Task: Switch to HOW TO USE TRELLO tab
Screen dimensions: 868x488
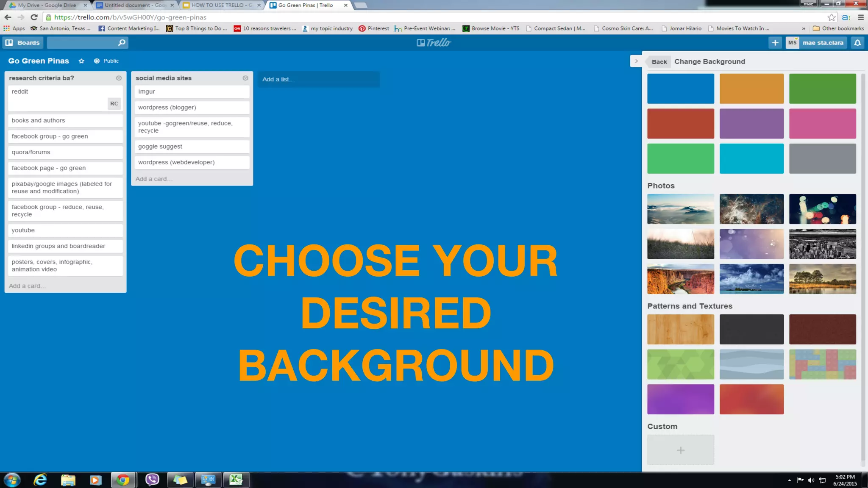Action: (x=222, y=5)
